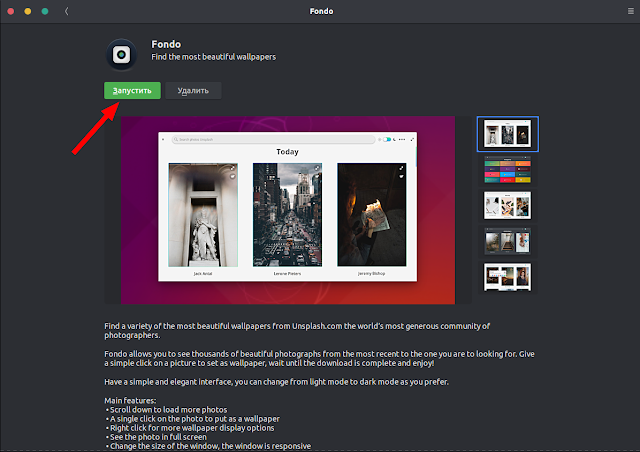Click the 'Main features:' text line
The image size is (640, 452).
(x=130, y=401)
